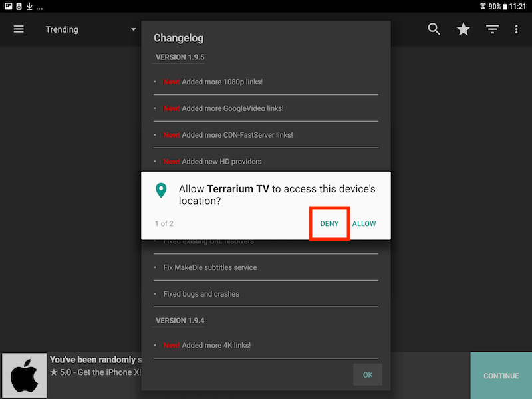
Task: Open the three-dot overflow menu
Action: (517, 29)
